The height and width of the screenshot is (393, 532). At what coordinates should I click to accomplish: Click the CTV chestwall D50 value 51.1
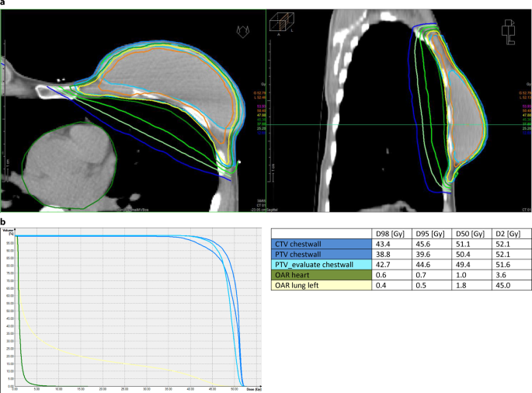463,244
